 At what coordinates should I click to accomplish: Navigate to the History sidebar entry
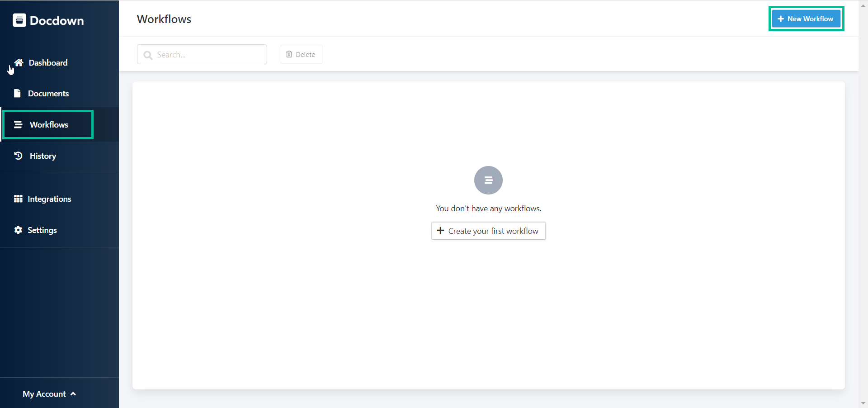42,156
